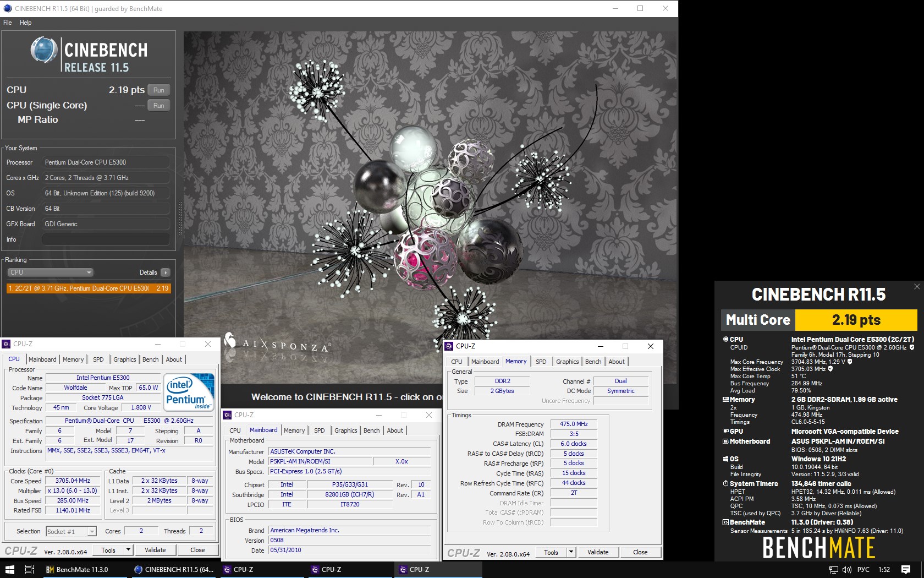The image size is (924, 578).
Task: Expand Tools dropdown arrow in CPU-Z Memory window
Action: (571, 552)
